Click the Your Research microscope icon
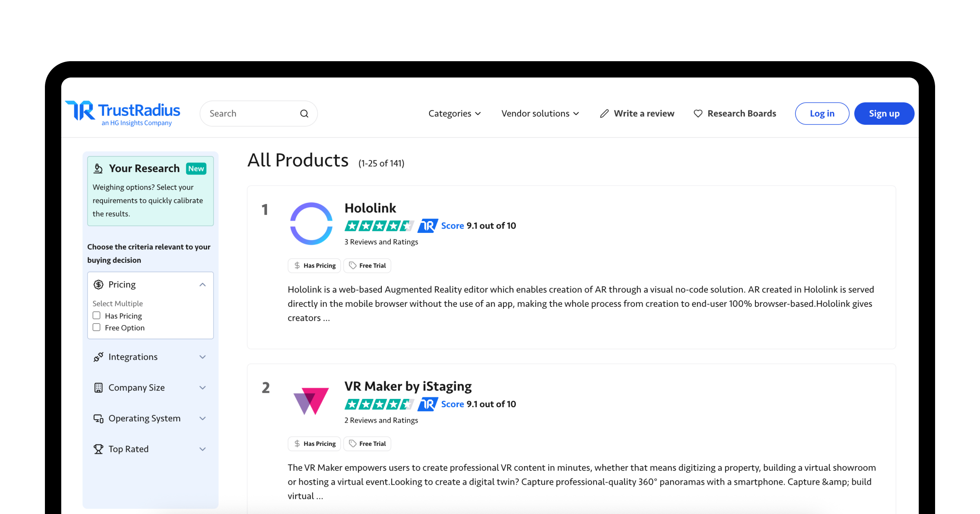The height and width of the screenshot is (514, 980). 98,168
